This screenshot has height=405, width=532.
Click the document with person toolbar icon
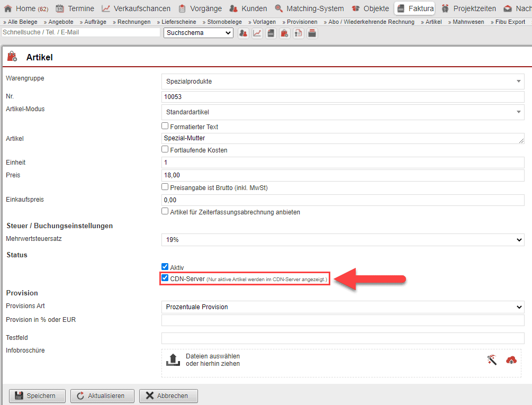[298, 33]
